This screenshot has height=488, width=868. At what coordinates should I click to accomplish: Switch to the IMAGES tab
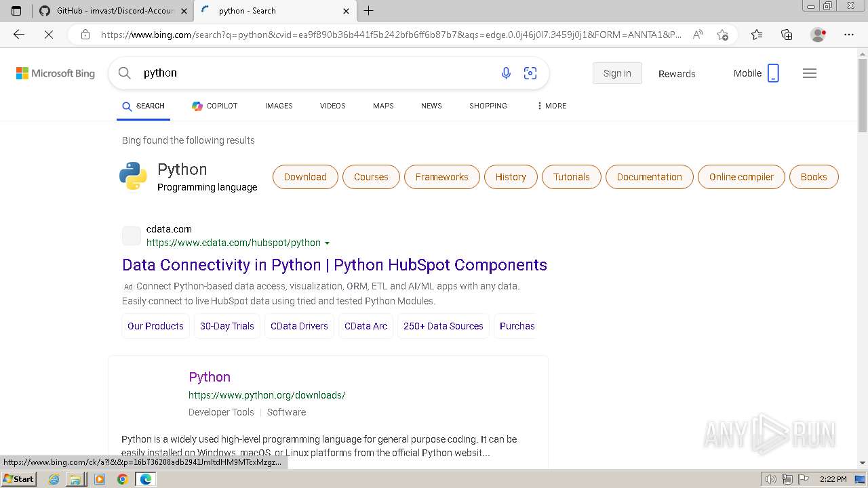pyautogui.click(x=279, y=106)
